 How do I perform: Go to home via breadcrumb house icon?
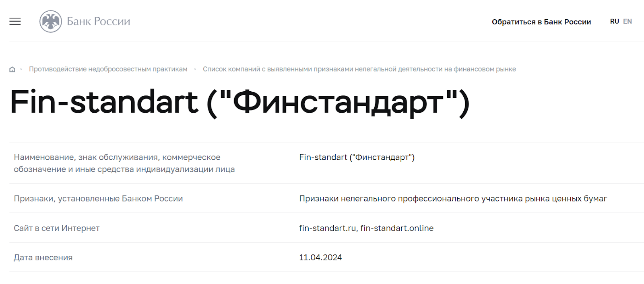coord(12,69)
